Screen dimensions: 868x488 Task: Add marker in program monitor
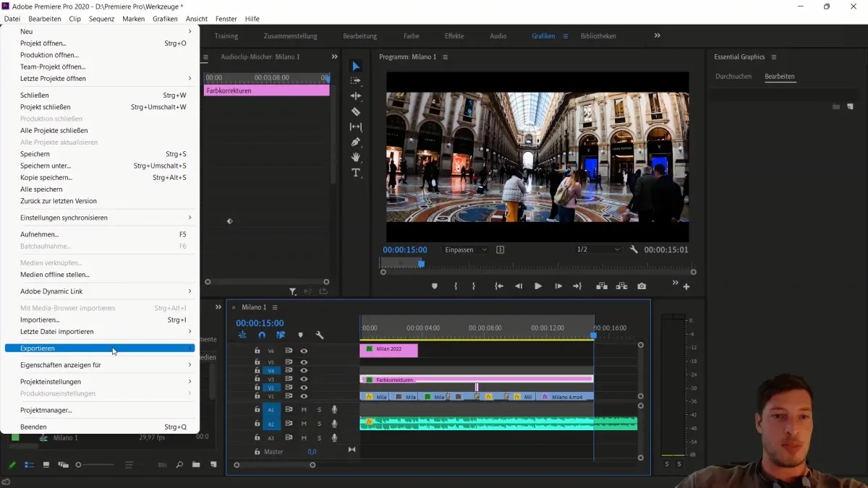pos(435,286)
